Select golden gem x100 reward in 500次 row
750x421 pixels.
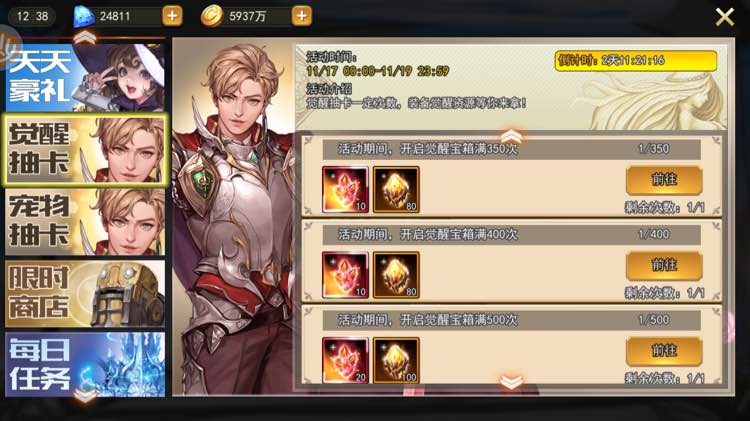coord(396,360)
